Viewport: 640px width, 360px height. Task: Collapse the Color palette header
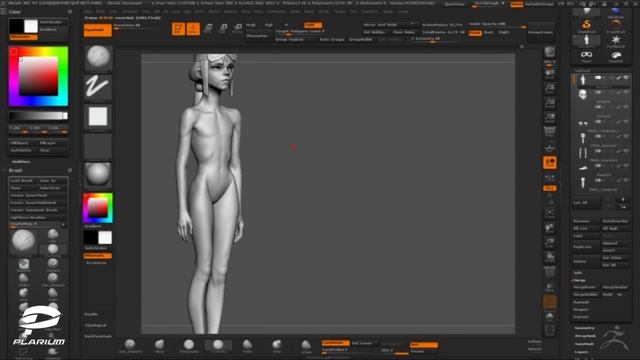[15, 12]
